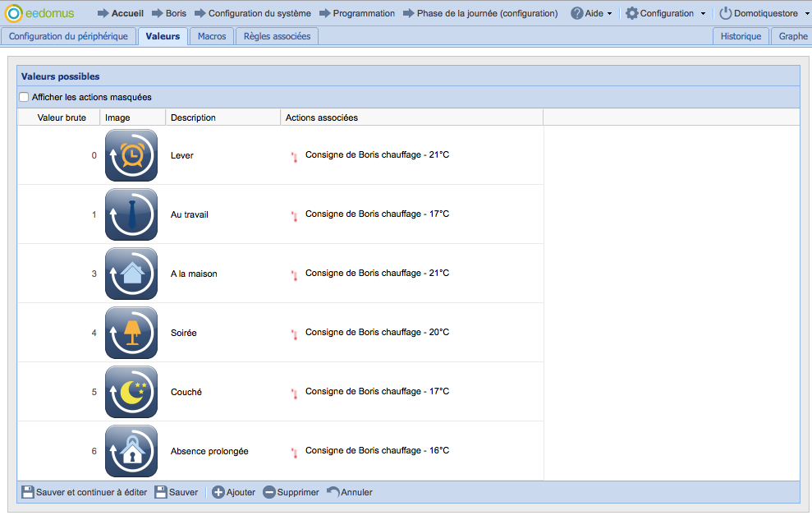Click the Ajouter button
This screenshot has width=812, height=520.
[x=234, y=492]
